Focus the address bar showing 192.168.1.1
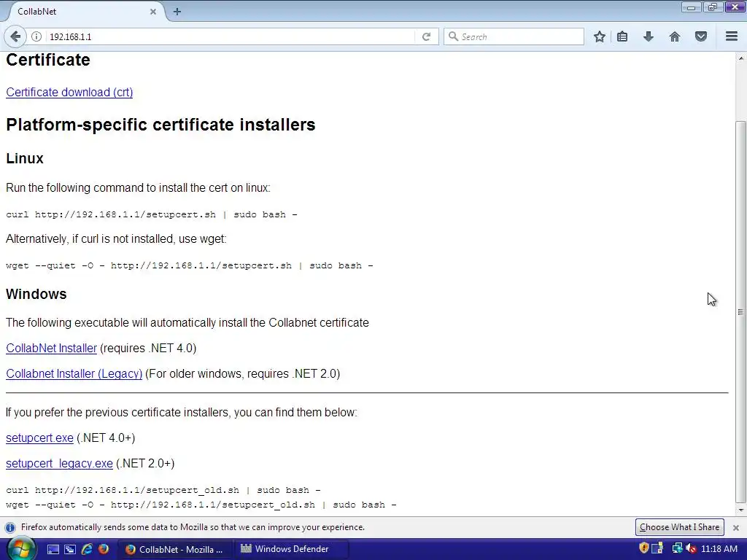Image resolution: width=747 pixels, height=560 pixels. 228,36
